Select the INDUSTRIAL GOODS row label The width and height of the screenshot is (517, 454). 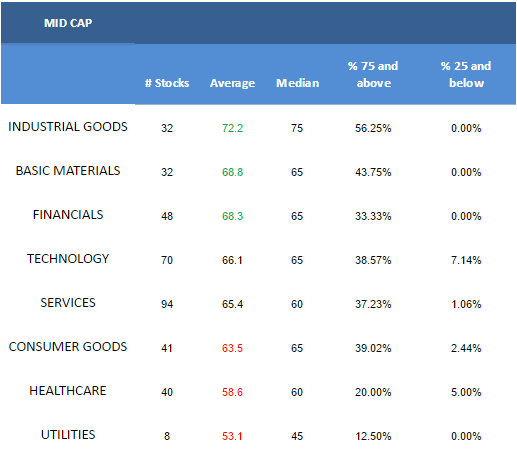click(x=68, y=127)
